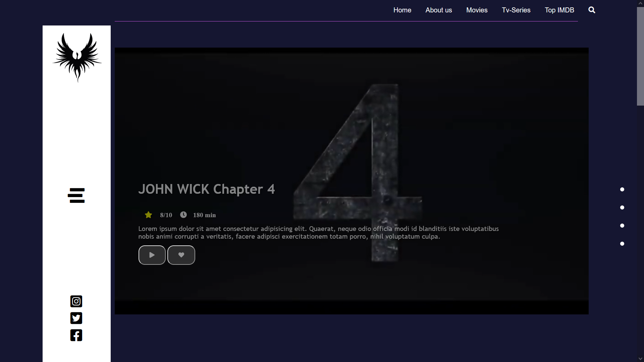Select the second slide dot indicator

pyautogui.click(x=622, y=207)
